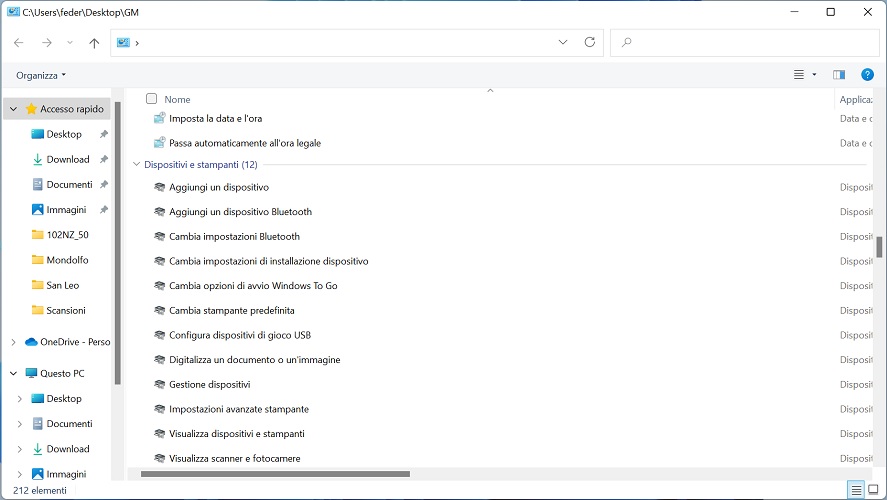Open 'Cambia stampante predefinita'
Image resolution: width=887 pixels, height=500 pixels.
(x=231, y=311)
